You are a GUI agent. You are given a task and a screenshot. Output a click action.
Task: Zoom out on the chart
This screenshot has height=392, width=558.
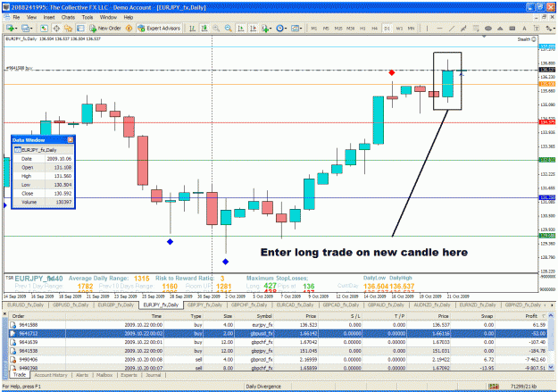coord(229,28)
